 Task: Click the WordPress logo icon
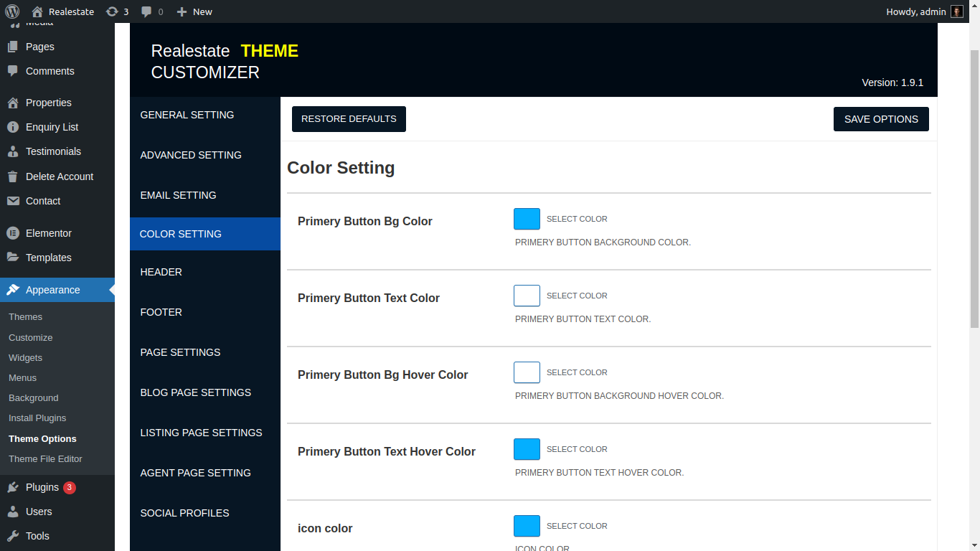click(12, 11)
